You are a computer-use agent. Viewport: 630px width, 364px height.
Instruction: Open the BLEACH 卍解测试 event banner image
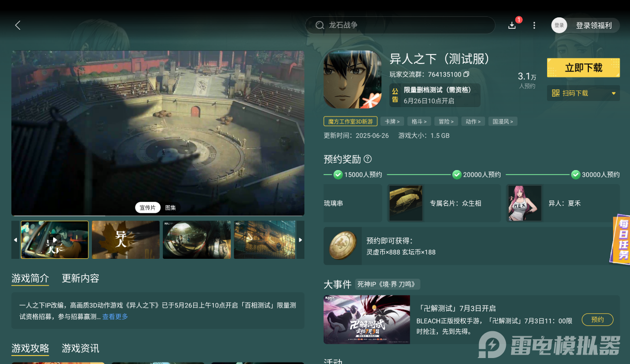[x=367, y=320]
